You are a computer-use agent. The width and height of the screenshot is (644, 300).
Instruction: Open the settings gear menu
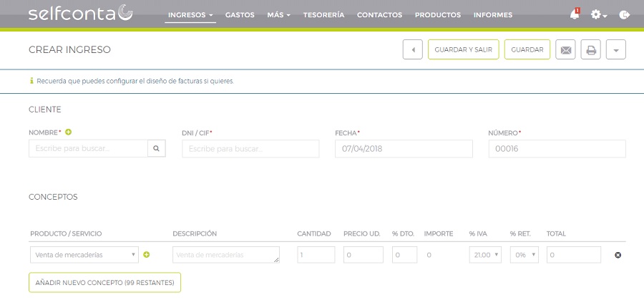pyautogui.click(x=598, y=15)
